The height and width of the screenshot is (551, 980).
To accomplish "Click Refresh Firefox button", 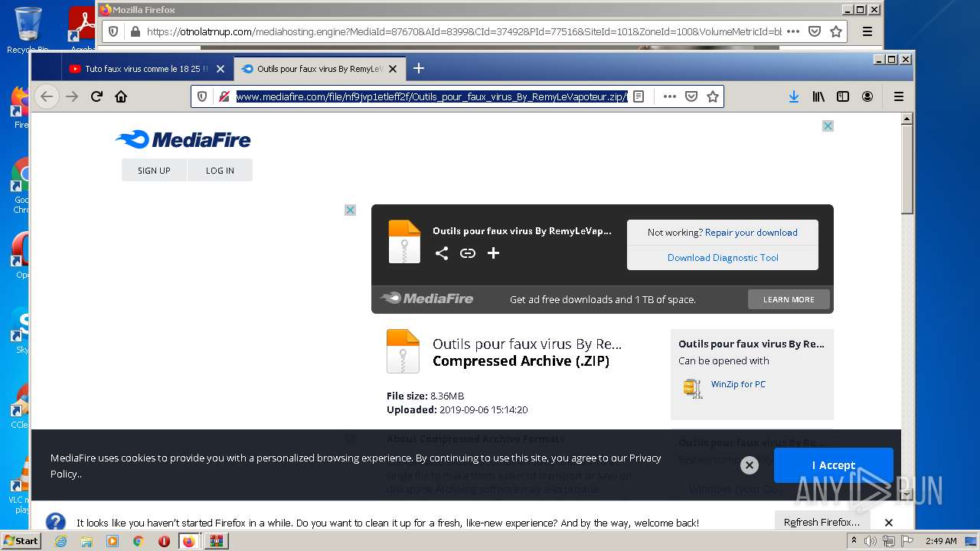I will click(x=822, y=522).
